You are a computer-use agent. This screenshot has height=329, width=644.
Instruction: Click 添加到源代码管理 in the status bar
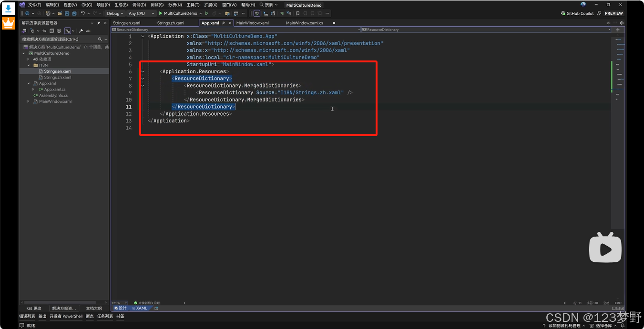point(565,325)
